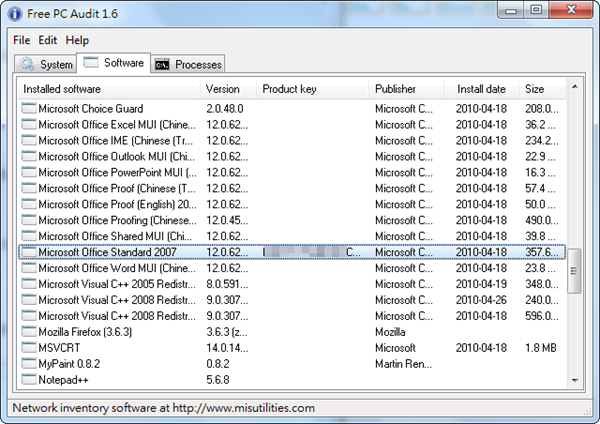Click the misutilities.com status bar text

(164, 408)
